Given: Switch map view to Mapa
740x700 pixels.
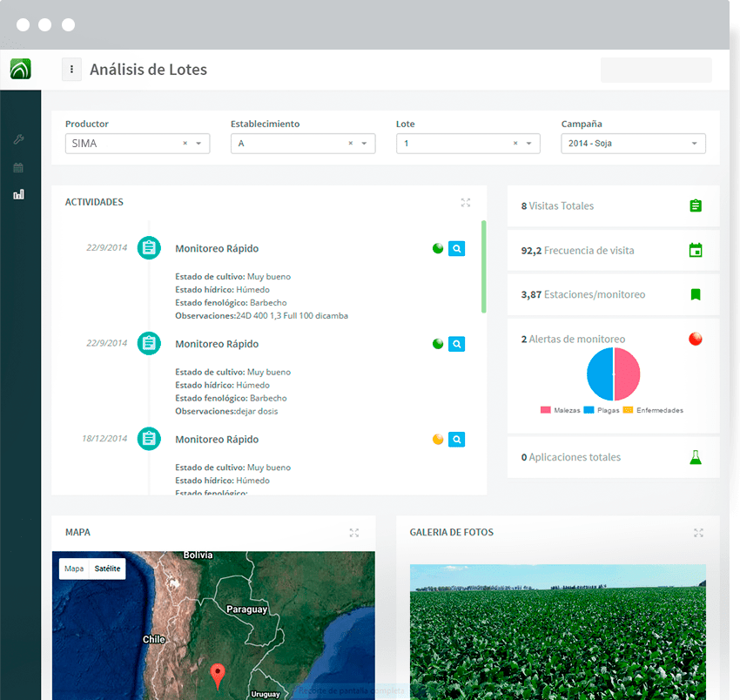Looking at the screenshot, I should coord(74,569).
